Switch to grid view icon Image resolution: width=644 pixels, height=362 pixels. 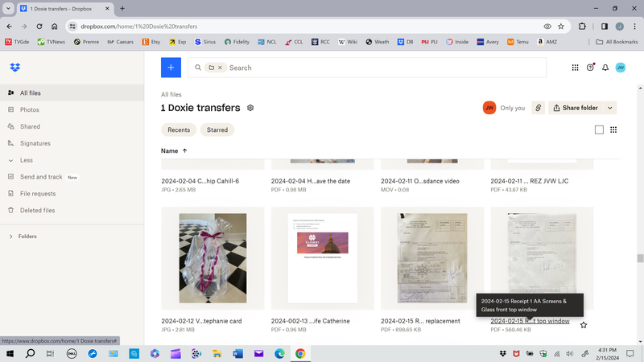click(613, 130)
